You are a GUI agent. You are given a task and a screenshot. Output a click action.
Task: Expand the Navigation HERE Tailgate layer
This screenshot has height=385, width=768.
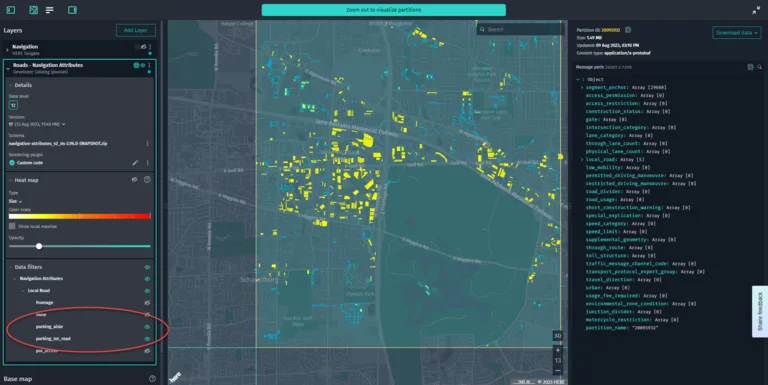[7, 49]
